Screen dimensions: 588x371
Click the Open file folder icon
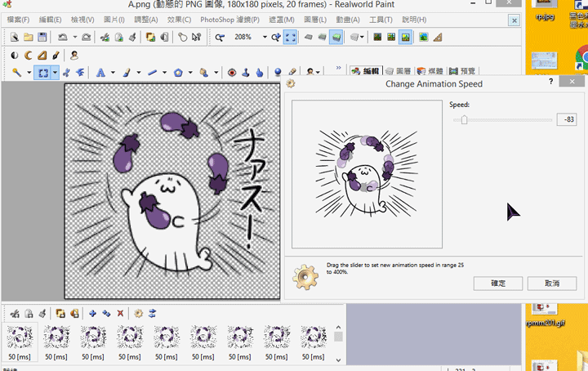point(28,37)
